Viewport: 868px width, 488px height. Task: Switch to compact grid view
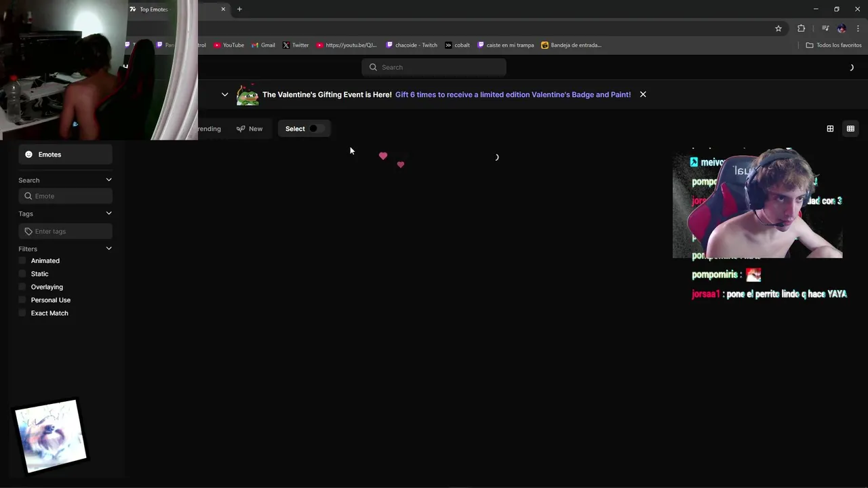point(850,129)
